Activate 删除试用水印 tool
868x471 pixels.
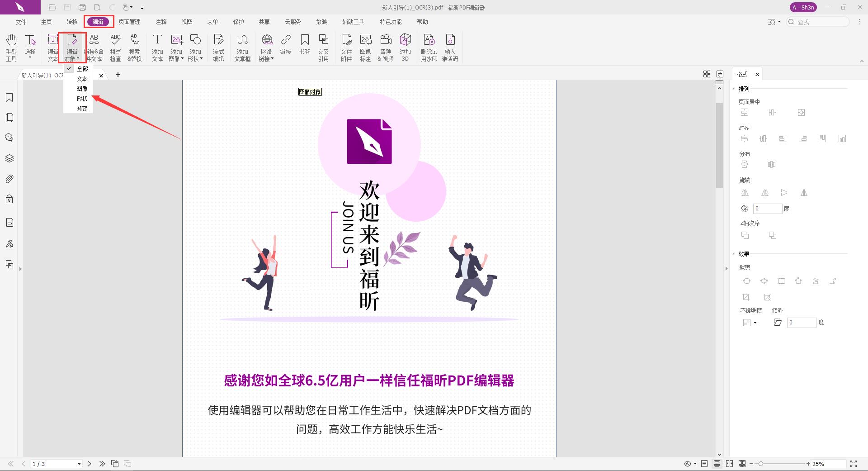pos(429,47)
